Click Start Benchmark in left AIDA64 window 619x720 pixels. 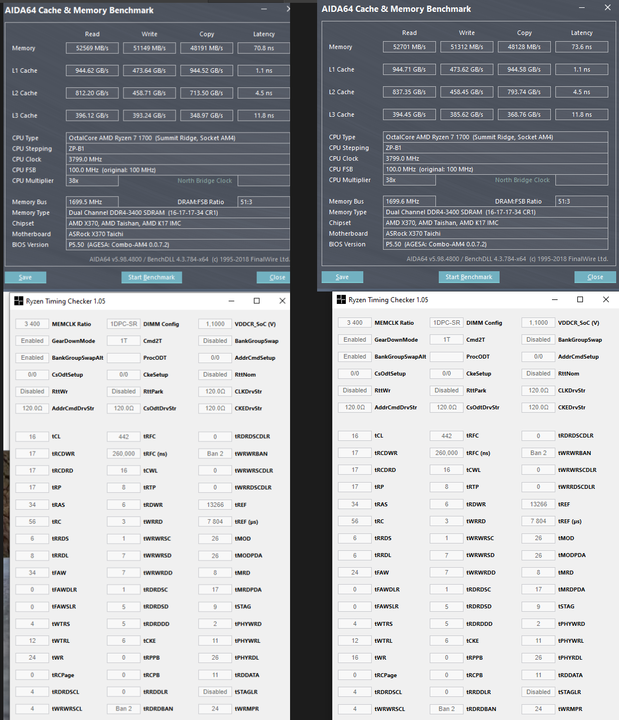pyautogui.click(x=152, y=277)
